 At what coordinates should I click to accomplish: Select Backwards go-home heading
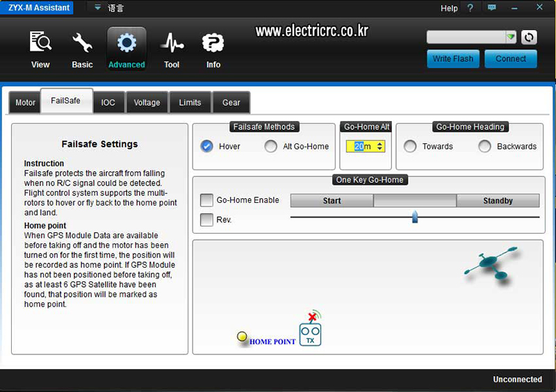[484, 146]
